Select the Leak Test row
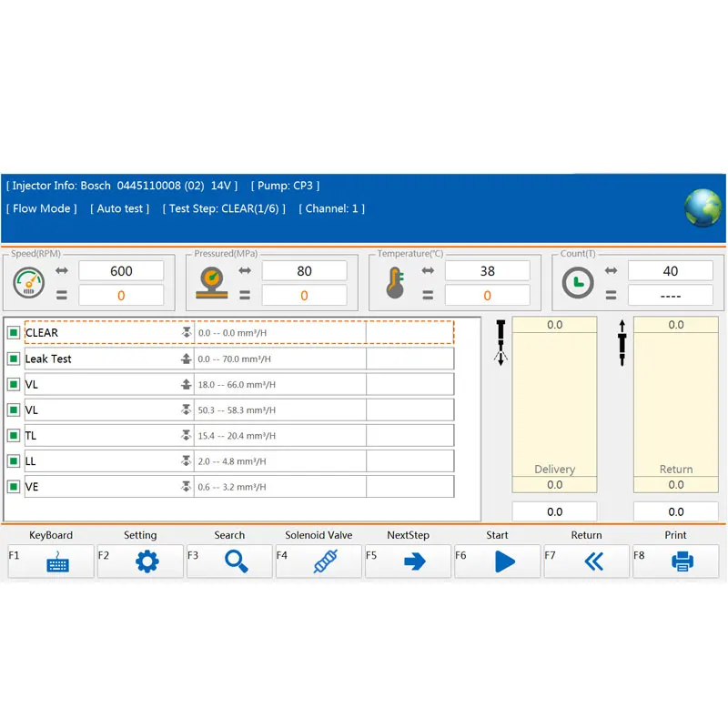Viewport: 728px width, 728px height. (239, 359)
